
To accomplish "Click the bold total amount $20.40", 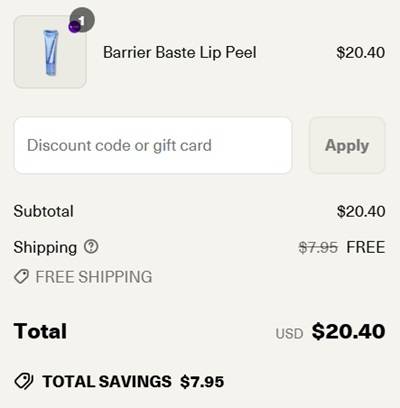I will coord(349,331).
